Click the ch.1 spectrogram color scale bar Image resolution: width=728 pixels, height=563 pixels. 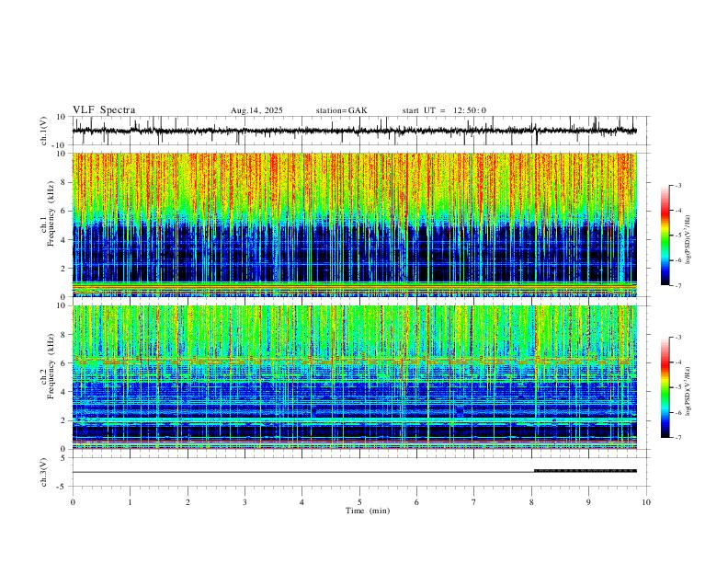point(665,236)
